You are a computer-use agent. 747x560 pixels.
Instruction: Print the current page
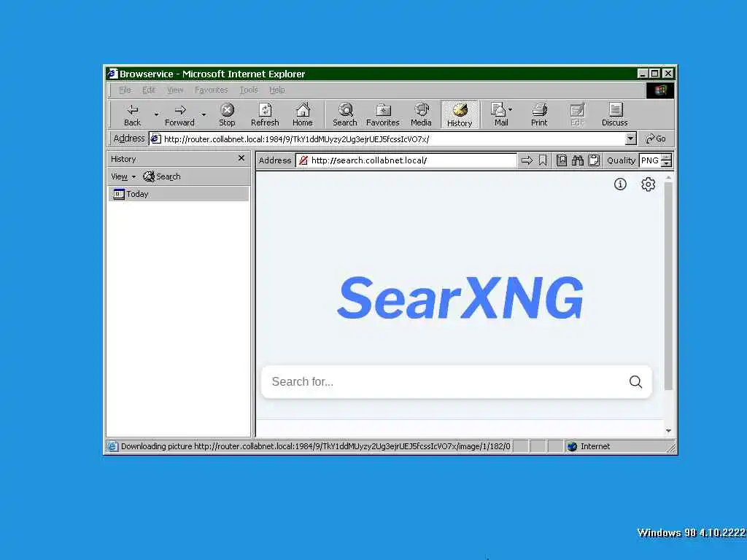pos(539,115)
